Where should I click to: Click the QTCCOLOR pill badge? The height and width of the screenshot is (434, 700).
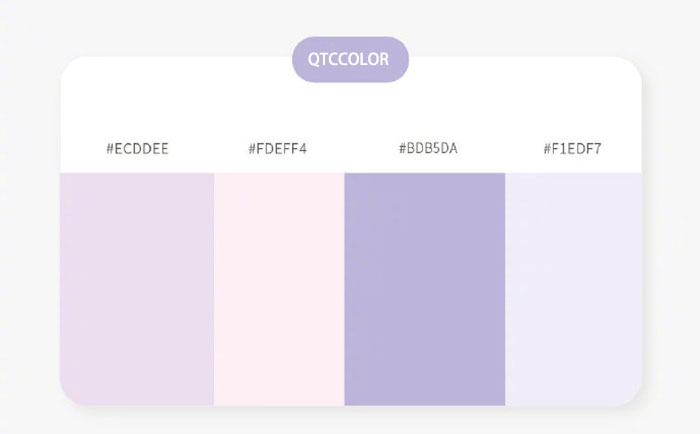(x=350, y=60)
